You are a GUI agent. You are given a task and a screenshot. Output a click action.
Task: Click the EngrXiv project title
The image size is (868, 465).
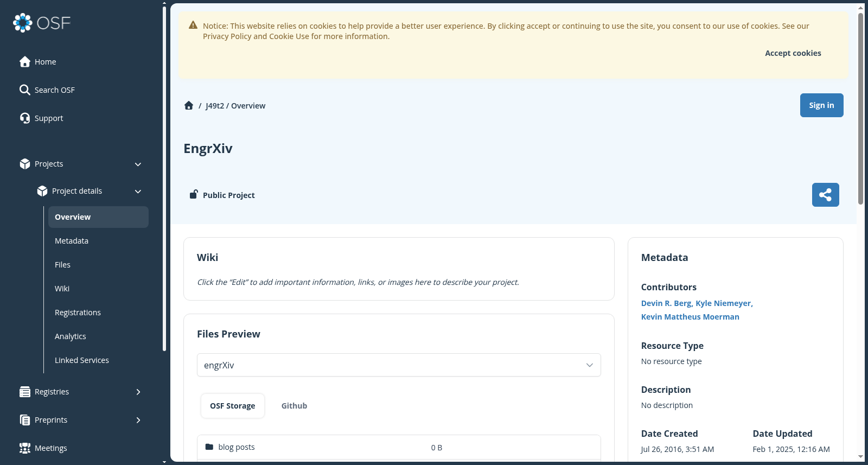pyautogui.click(x=208, y=149)
